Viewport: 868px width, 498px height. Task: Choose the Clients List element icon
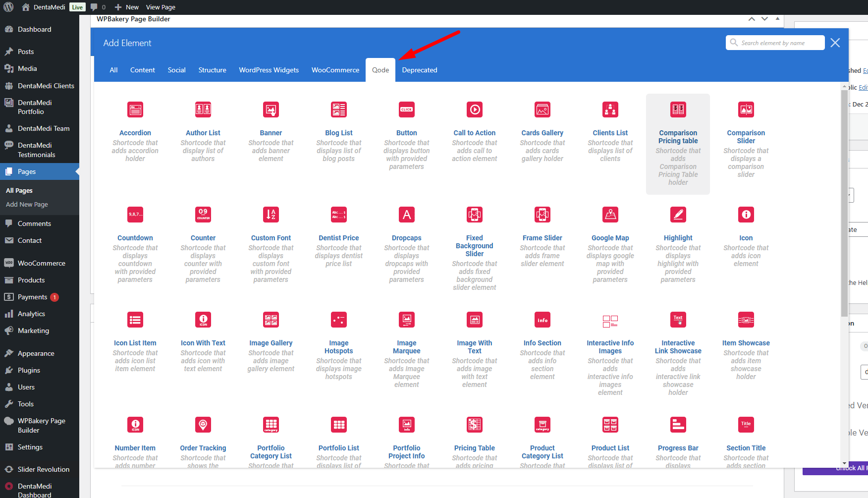(610, 110)
